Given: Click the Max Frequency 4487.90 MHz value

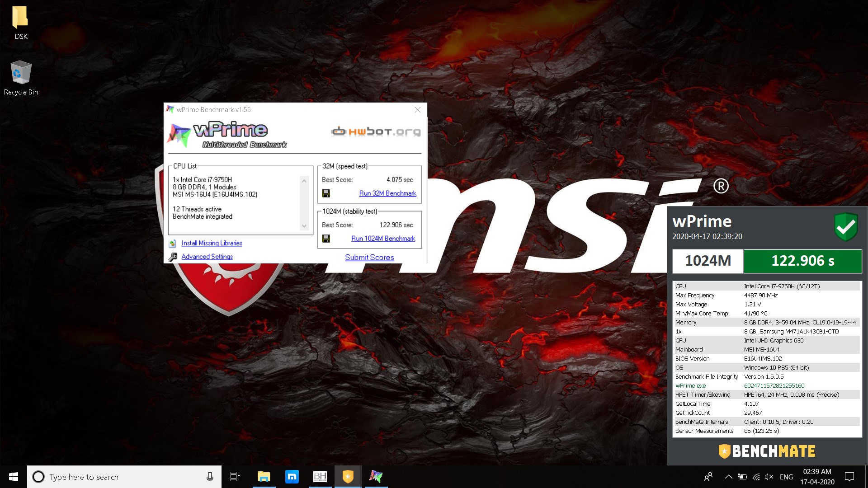Looking at the screenshot, I should [761, 295].
